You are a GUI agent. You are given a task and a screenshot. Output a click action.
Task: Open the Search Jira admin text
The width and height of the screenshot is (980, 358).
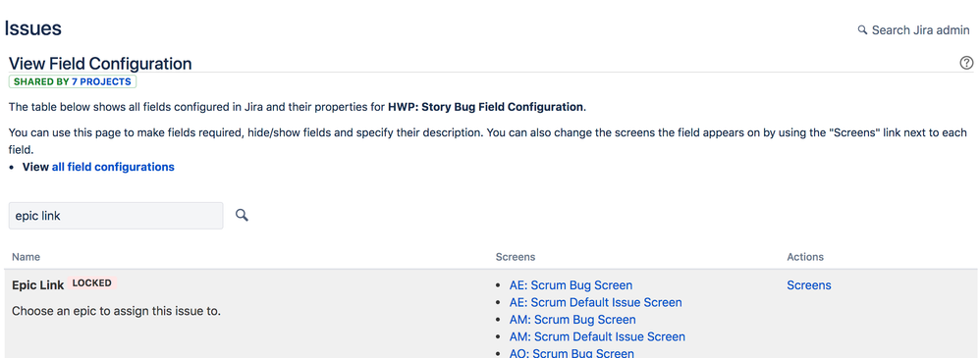point(921,30)
